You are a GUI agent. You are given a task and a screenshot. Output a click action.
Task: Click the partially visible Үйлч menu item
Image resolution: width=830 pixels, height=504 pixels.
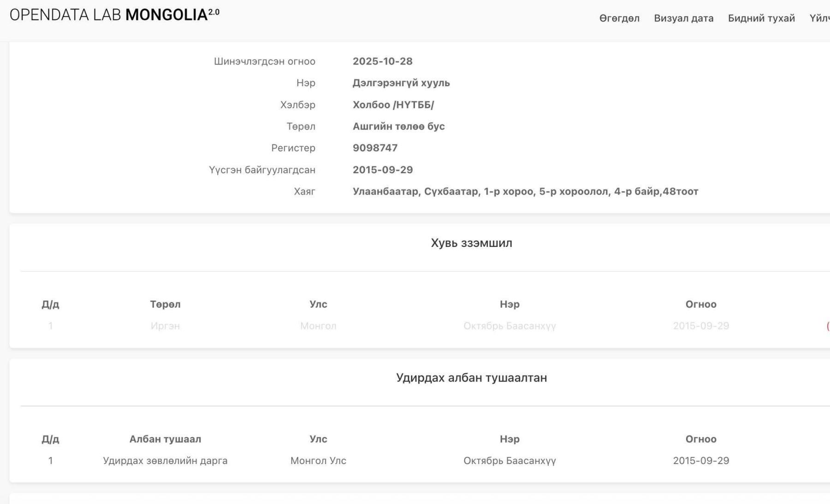tap(820, 18)
